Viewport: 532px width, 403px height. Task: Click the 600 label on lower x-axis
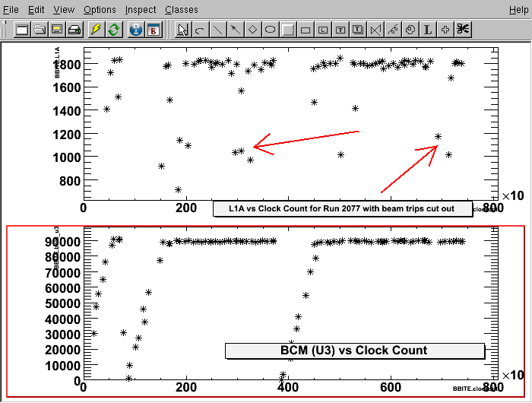(391, 387)
